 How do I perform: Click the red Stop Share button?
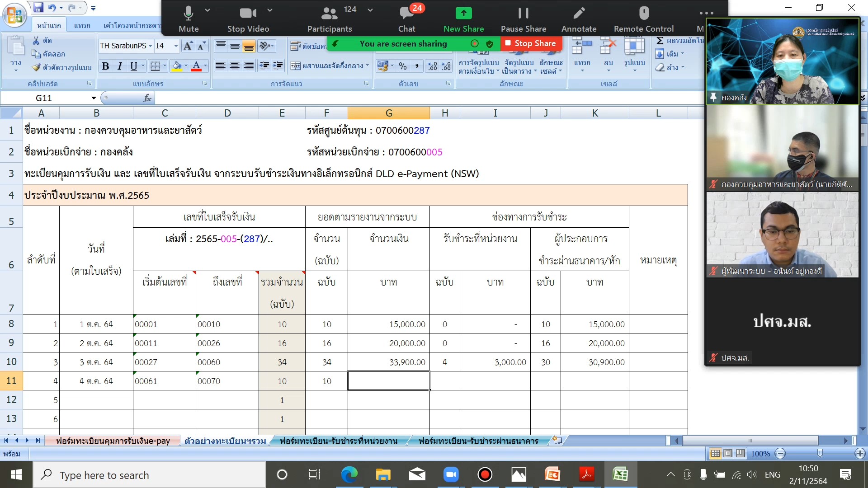[x=531, y=43]
